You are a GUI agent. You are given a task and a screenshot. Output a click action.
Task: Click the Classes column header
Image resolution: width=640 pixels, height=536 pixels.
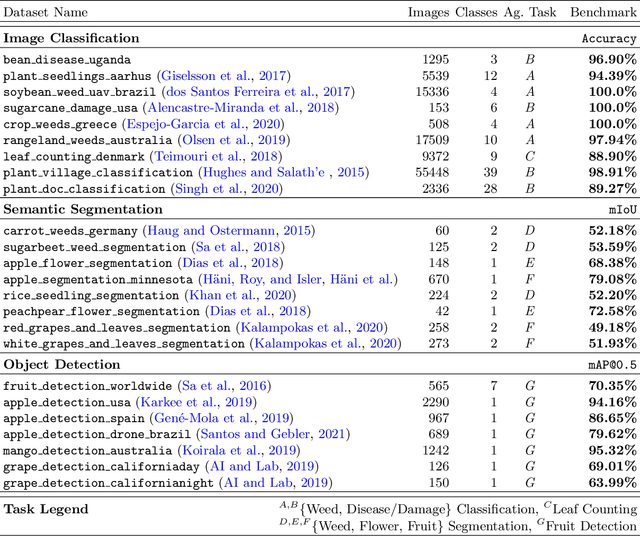click(476, 12)
